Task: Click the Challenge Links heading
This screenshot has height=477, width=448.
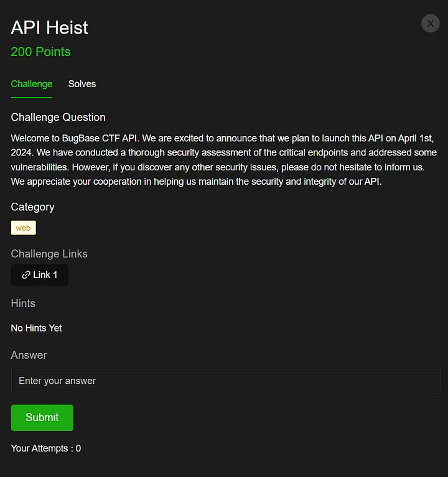Action: [49, 254]
